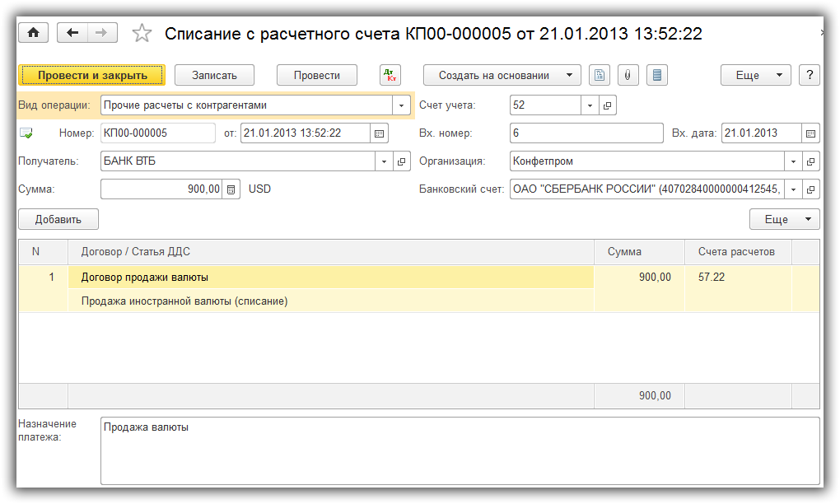Add document to favorites with star

pyautogui.click(x=142, y=33)
